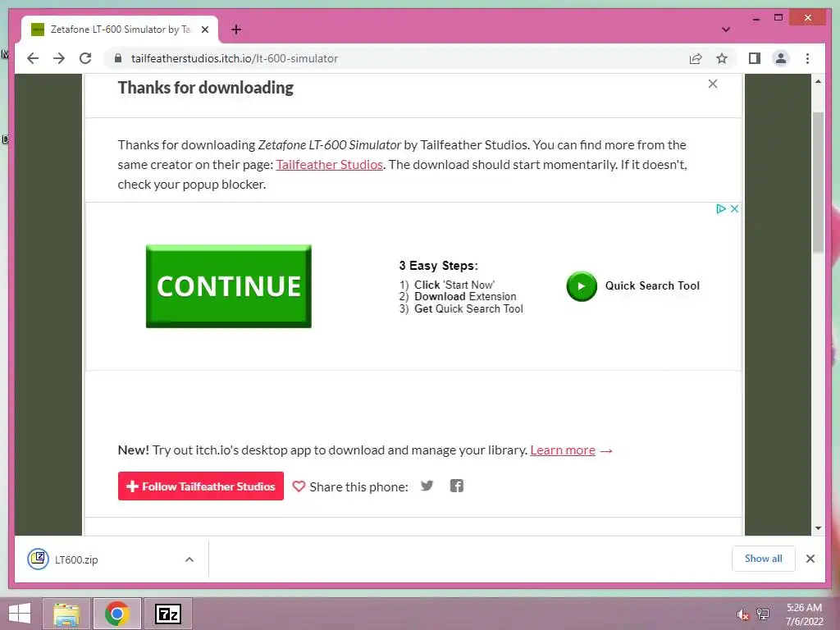Open the downloaded LT600.zip file
Screen dimensions: 840x630
point(76,559)
